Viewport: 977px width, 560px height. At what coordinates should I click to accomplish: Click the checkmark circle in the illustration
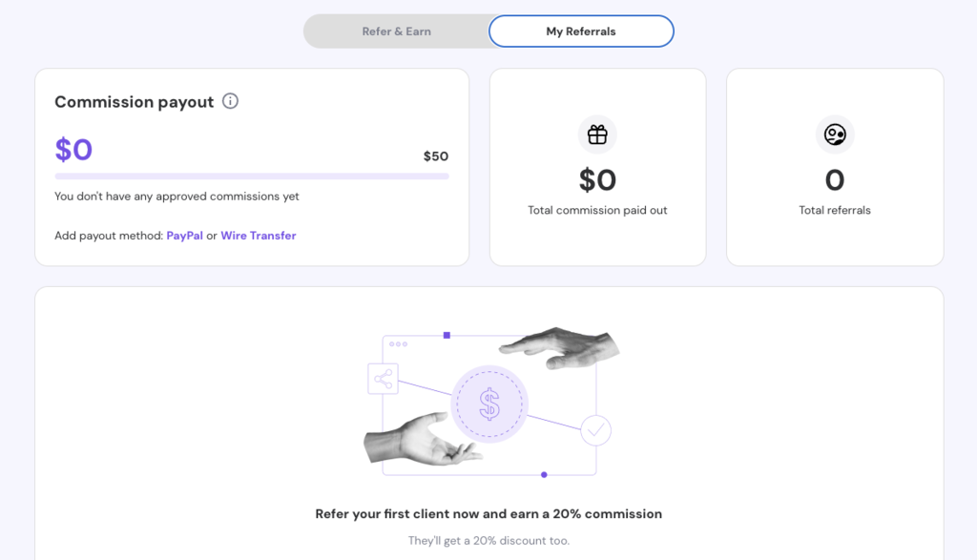point(595,430)
